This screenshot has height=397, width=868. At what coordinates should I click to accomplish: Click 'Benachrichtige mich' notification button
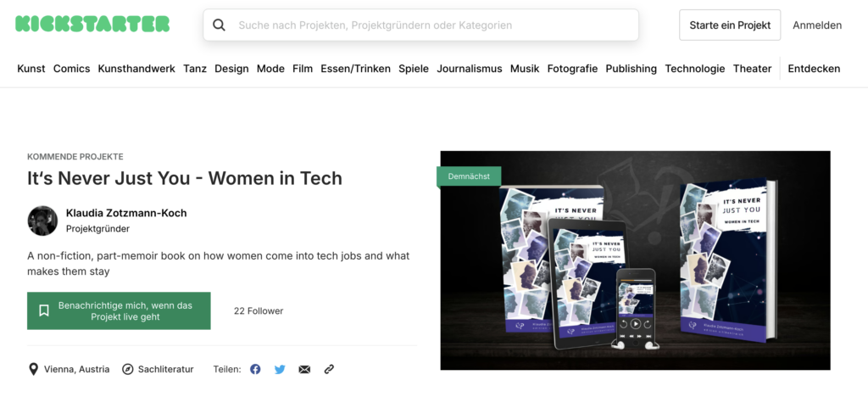(x=119, y=311)
